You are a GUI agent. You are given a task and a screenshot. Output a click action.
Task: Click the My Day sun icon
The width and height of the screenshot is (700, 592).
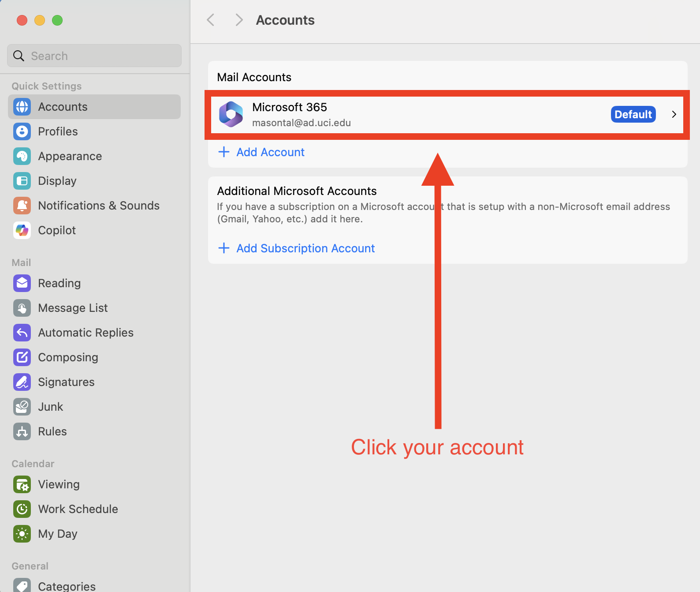pyautogui.click(x=22, y=534)
